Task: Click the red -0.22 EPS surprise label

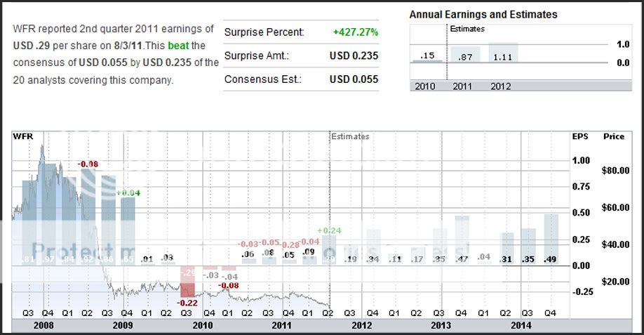Action: 187,302
